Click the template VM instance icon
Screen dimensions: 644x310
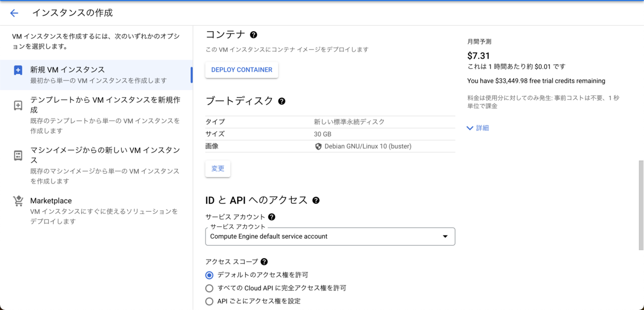click(x=18, y=106)
